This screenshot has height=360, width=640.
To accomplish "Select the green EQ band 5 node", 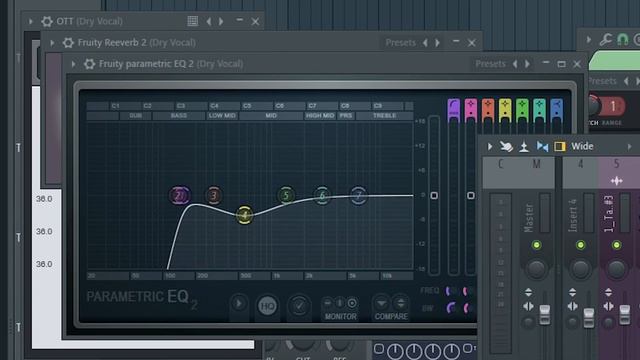I will coord(286,196).
